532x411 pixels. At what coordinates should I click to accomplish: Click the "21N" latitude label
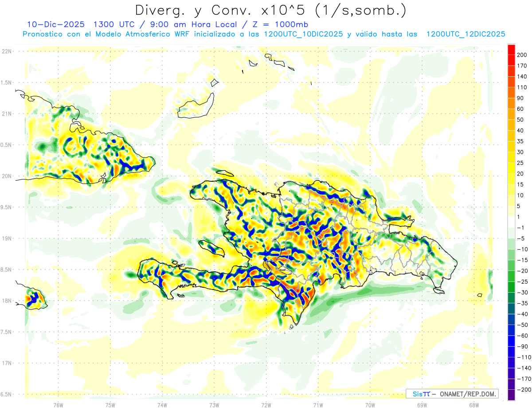[x=7, y=114]
